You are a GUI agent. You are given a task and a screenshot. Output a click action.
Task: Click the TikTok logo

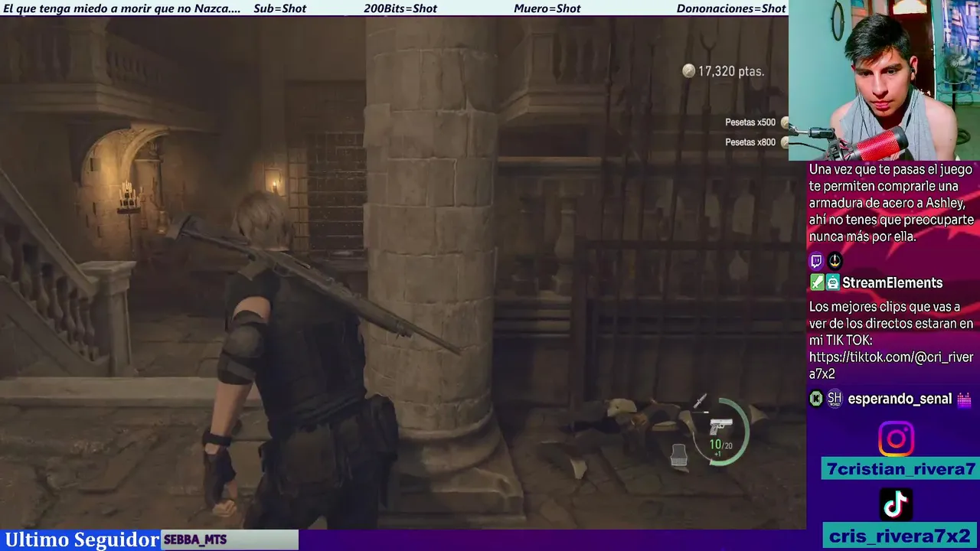point(896,504)
